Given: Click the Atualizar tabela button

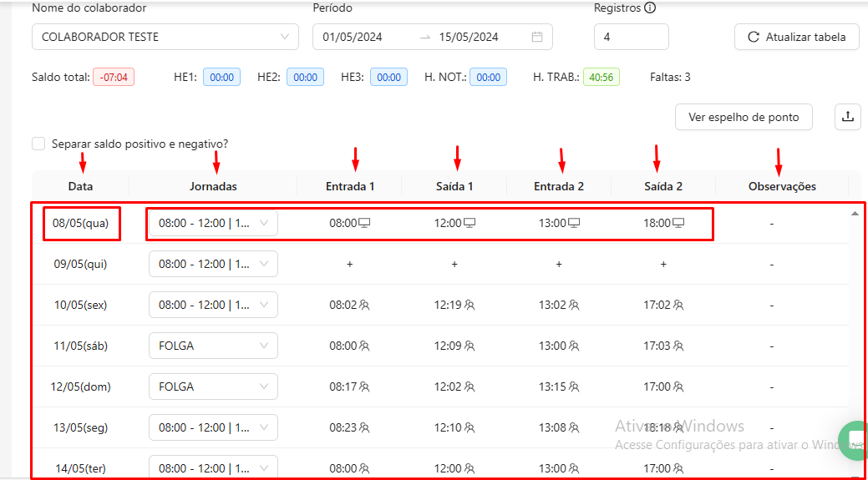Looking at the screenshot, I should click(x=796, y=37).
